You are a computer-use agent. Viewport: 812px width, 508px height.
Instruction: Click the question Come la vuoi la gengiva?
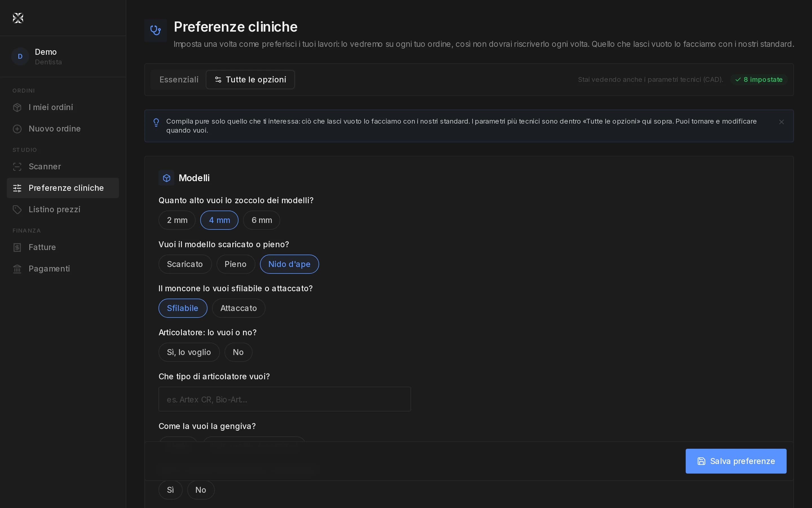[207, 426]
